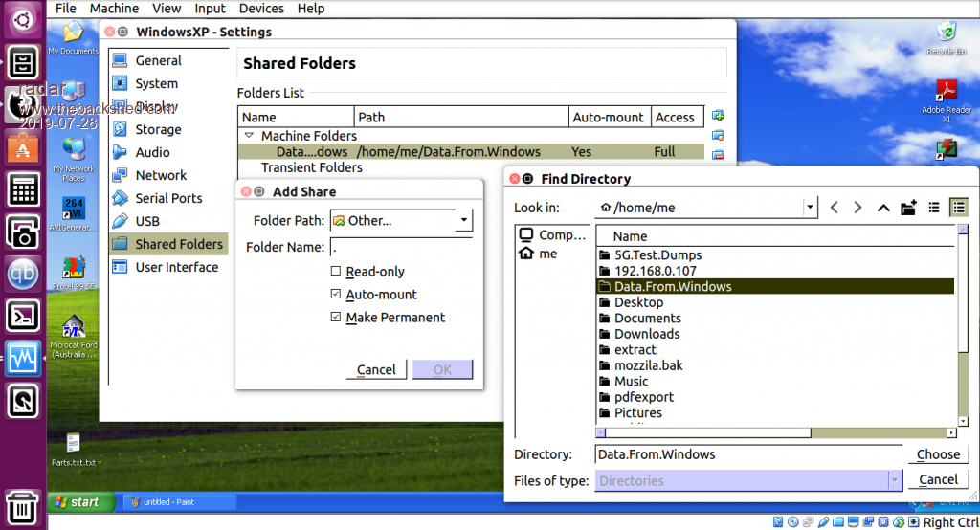Uncheck the Auto-mount checkbox
The width and height of the screenshot is (980, 530).
[x=336, y=295]
